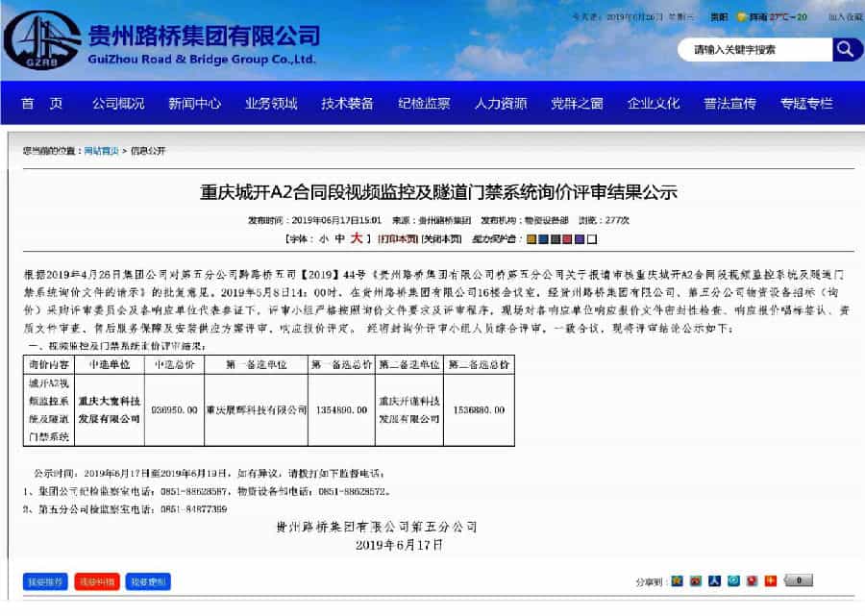Click the magnifying glass search icon

point(846,49)
